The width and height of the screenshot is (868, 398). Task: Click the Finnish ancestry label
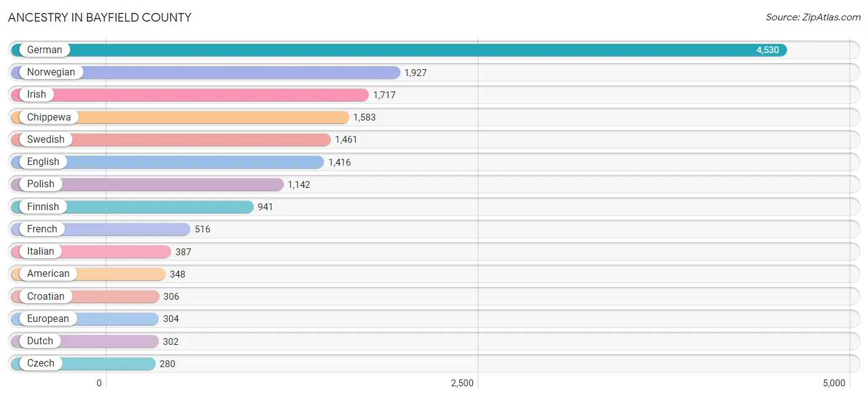coord(43,207)
